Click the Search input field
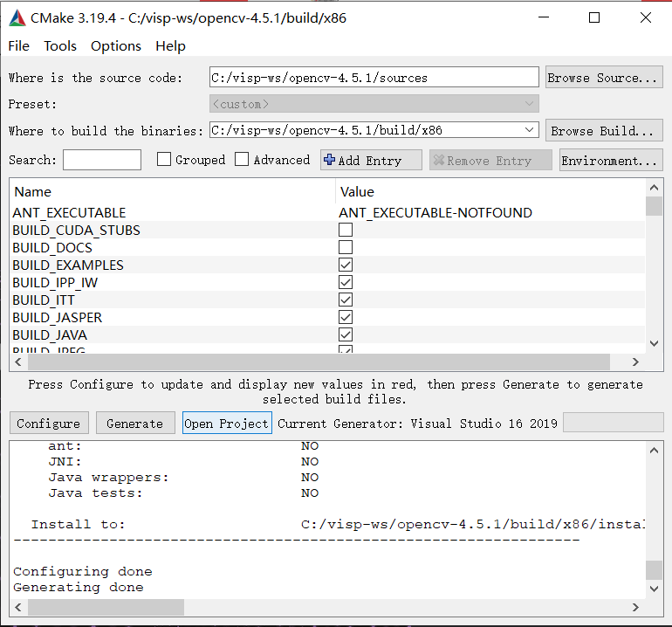Image resolution: width=672 pixels, height=627 pixels. point(102,160)
